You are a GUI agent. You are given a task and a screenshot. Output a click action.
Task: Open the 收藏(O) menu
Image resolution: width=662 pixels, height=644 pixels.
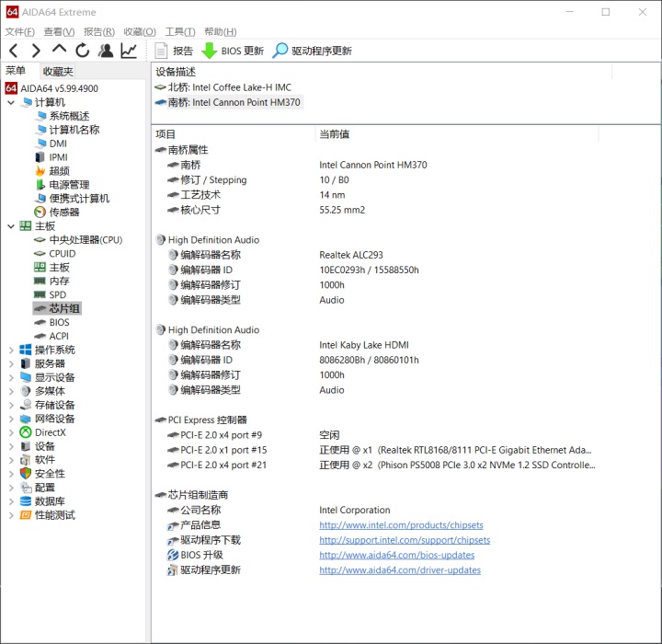140,31
